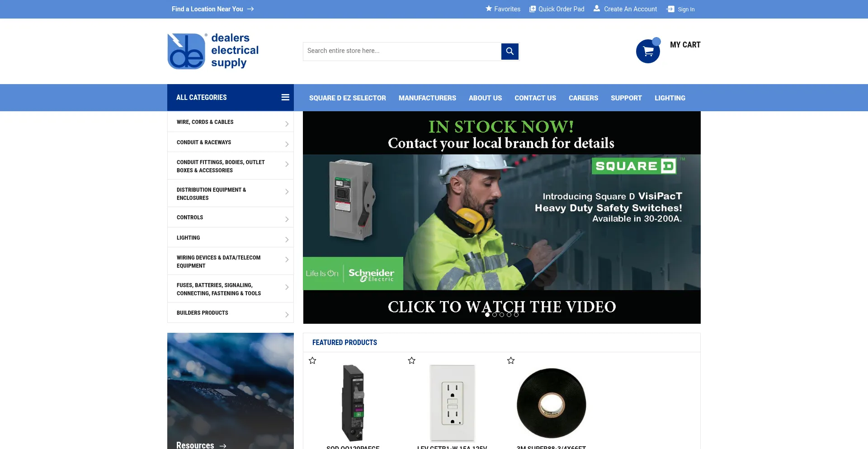Expand Wiring Devices & Data/Telecom chevron
868x449 pixels.
click(287, 260)
